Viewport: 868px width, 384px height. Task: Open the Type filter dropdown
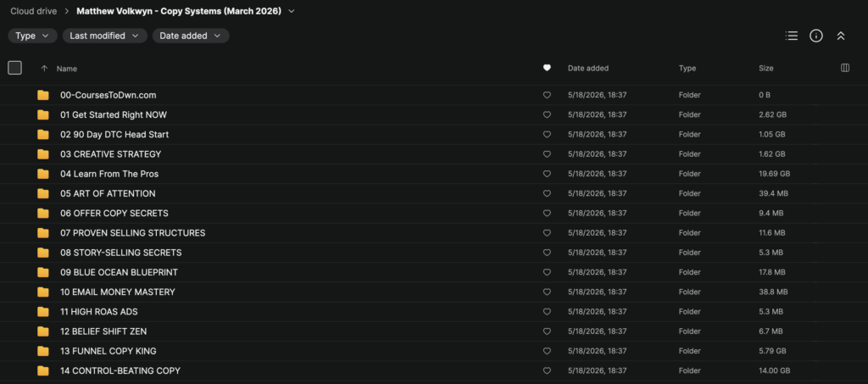coord(32,36)
